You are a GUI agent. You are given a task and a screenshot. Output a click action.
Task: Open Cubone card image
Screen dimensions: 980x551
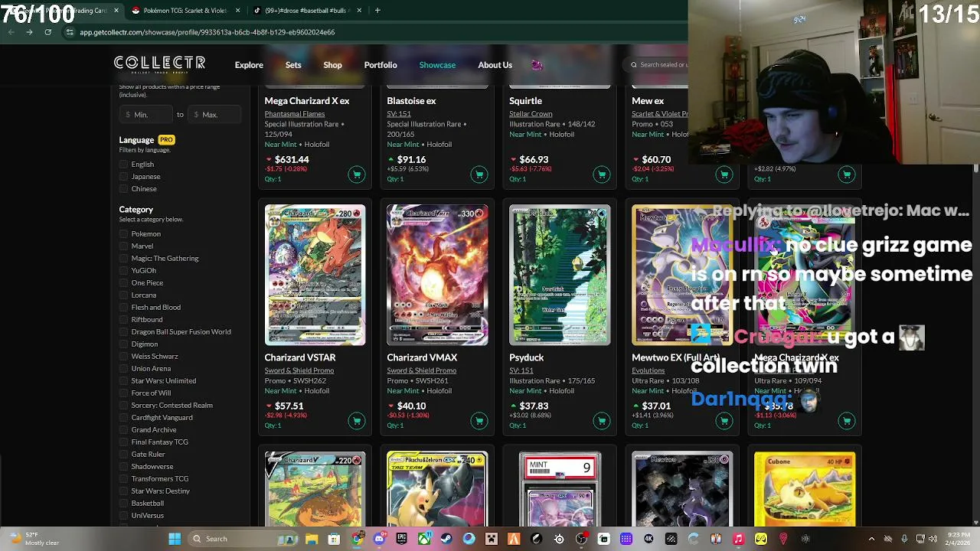(x=805, y=488)
